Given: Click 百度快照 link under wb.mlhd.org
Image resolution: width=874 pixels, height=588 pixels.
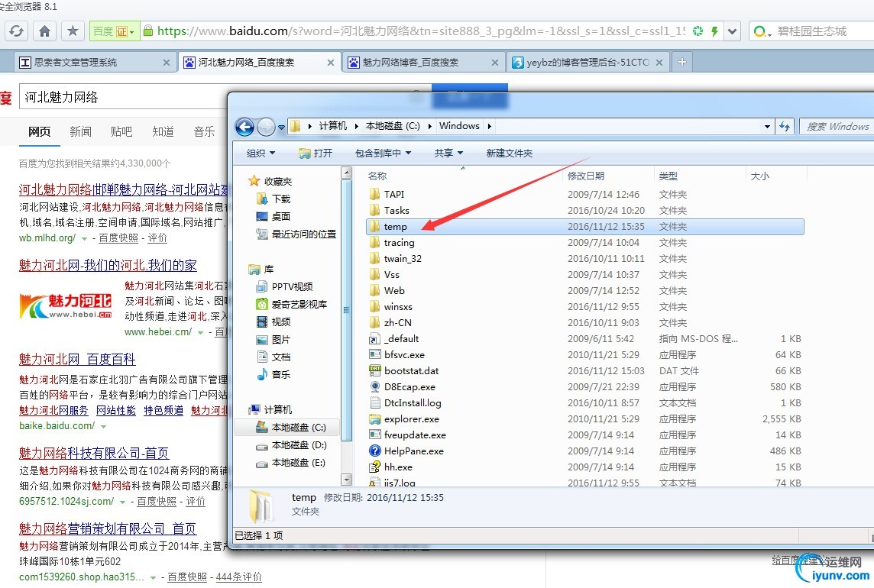Looking at the screenshot, I should [x=118, y=238].
